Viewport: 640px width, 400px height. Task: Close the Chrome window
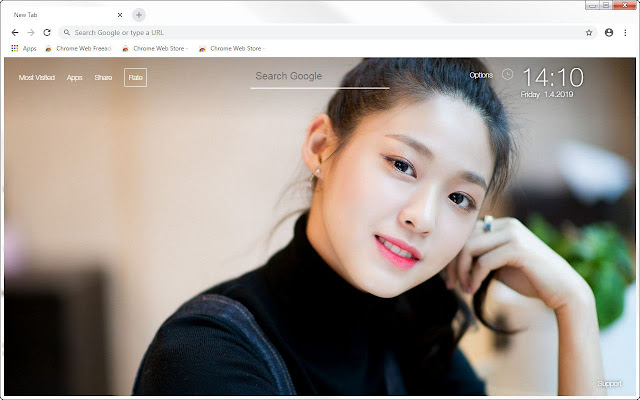coord(625,5)
